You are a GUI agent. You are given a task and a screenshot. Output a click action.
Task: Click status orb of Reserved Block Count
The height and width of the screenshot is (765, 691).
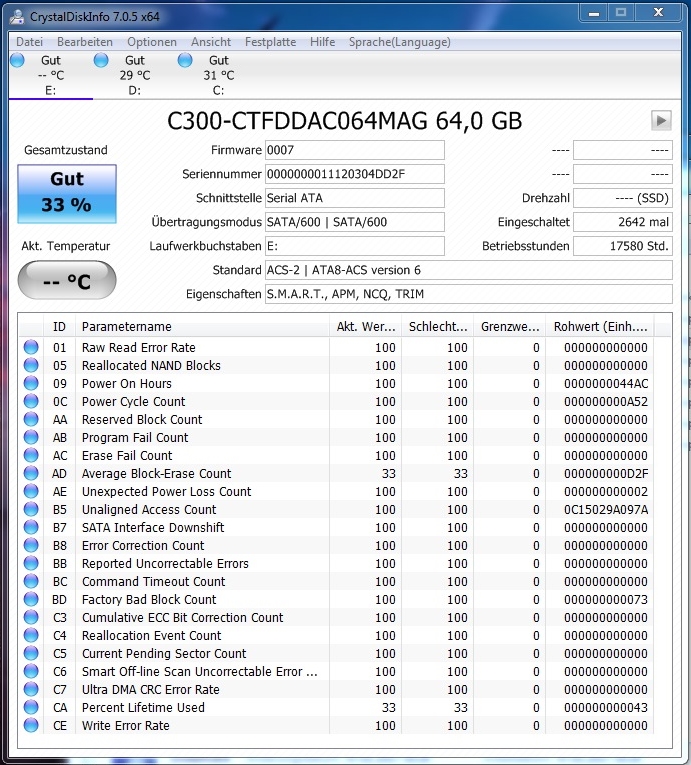click(x=31, y=419)
